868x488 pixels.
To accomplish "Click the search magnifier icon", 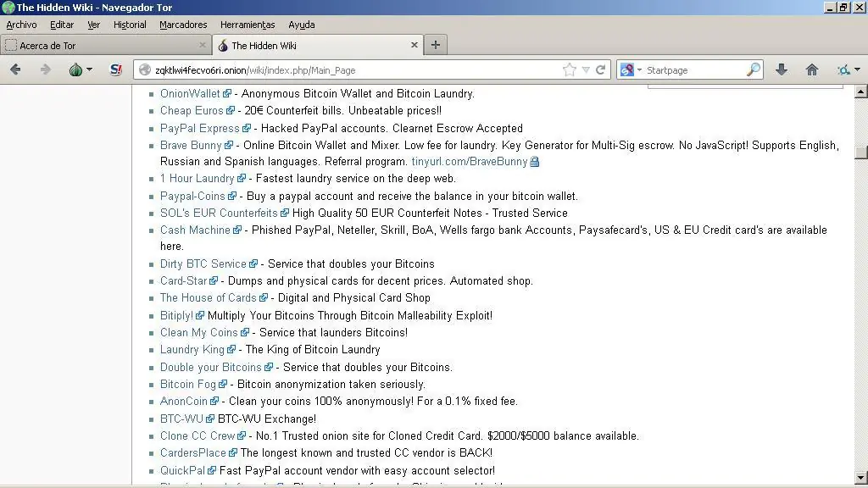I will click(754, 69).
